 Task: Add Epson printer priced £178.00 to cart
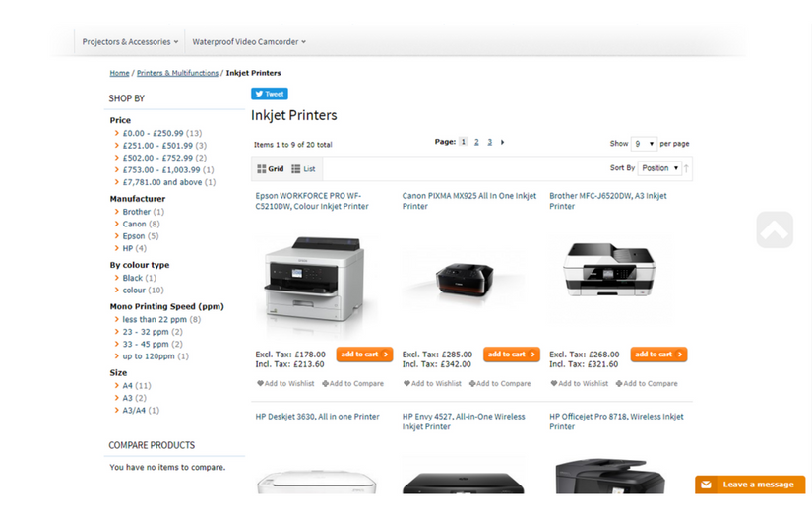(364, 355)
